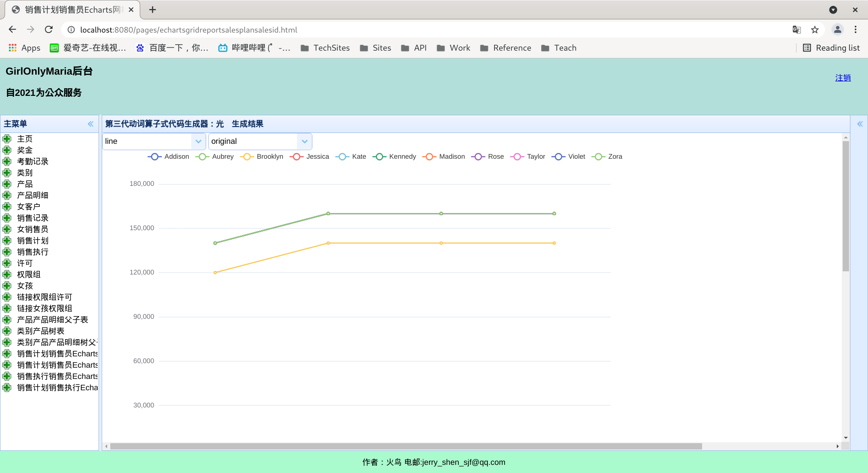The width and height of the screenshot is (868, 473).
Task: Toggle the Kate series in legend
Action: coord(351,156)
